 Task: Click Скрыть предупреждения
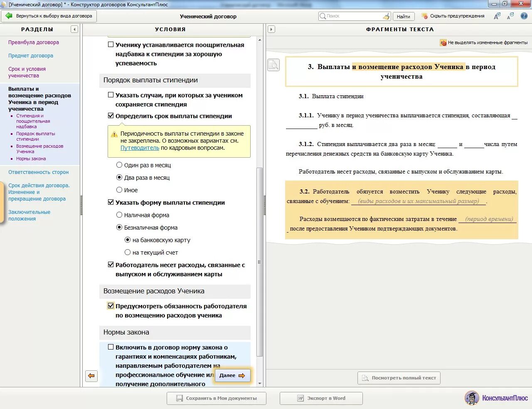click(x=457, y=16)
